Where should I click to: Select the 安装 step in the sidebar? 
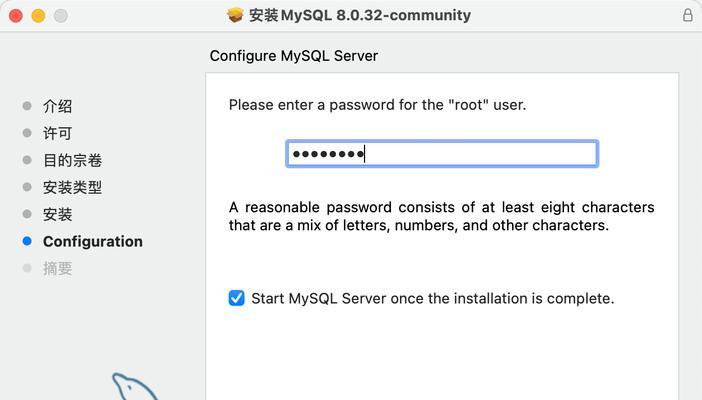tap(57, 214)
